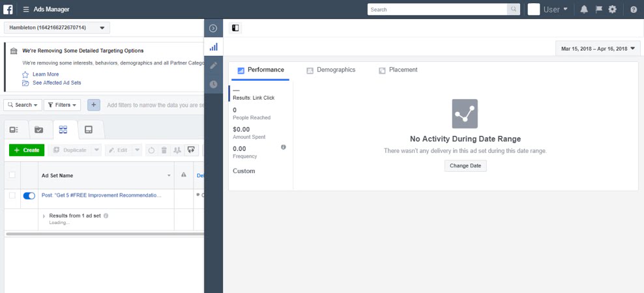The image size is (644, 293).
Task: Click the green Create button
Action: click(27, 150)
